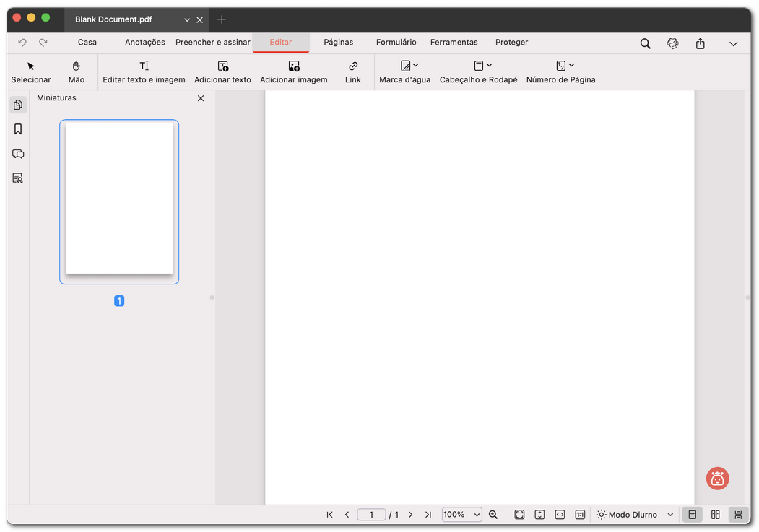The height and width of the screenshot is (532, 759).
Task: Open the Signatures panel in the sidebar
Action: click(18, 178)
